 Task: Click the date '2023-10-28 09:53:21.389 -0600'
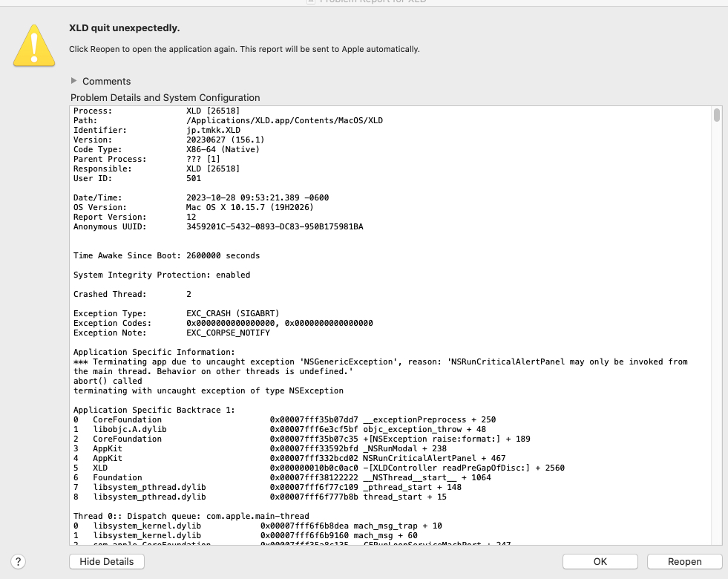[x=258, y=197]
